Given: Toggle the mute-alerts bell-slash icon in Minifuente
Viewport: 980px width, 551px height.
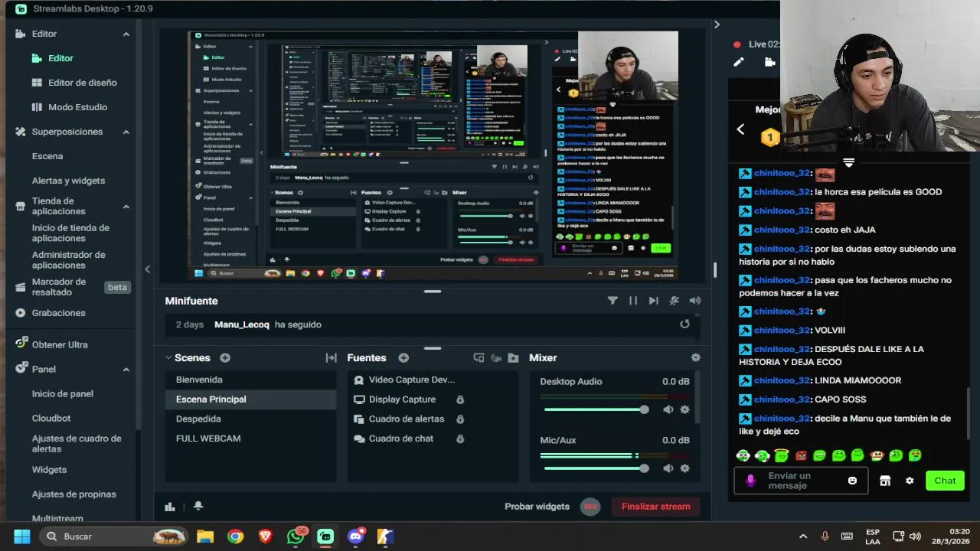Looking at the screenshot, I should [x=674, y=301].
